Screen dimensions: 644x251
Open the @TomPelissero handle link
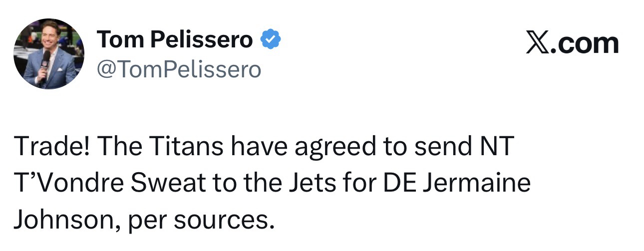(179, 70)
